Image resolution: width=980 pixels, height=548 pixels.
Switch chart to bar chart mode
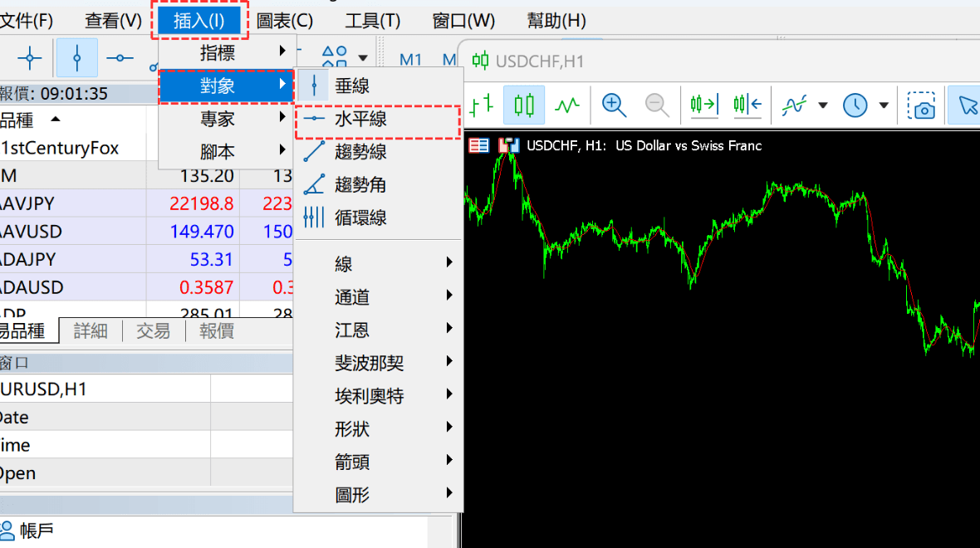pyautogui.click(x=481, y=105)
